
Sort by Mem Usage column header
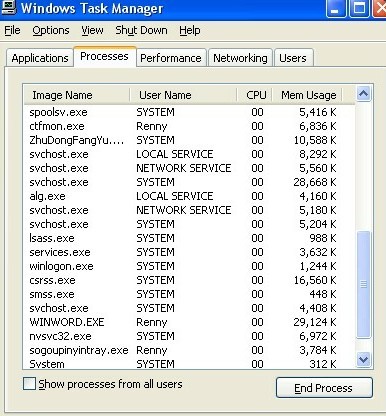[x=307, y=95]
